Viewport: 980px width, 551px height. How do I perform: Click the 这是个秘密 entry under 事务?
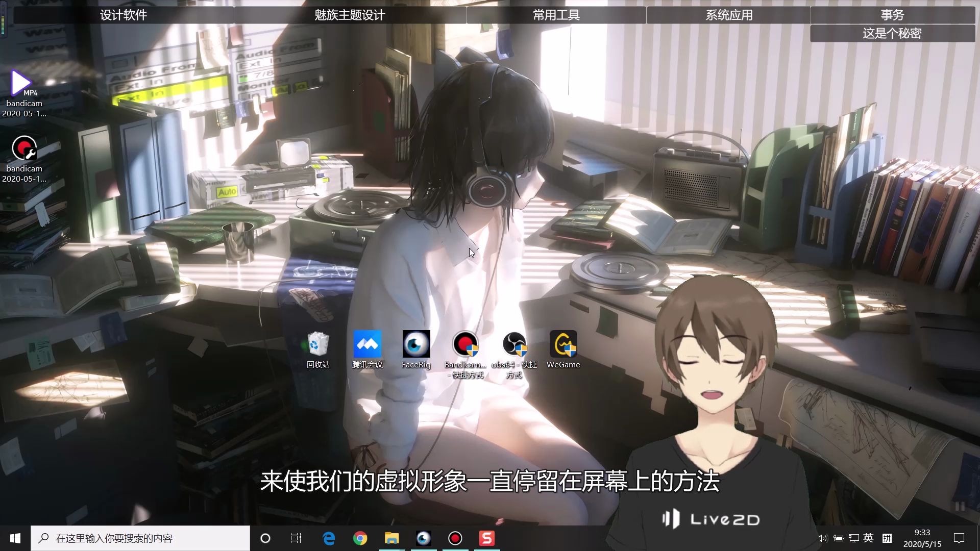click(892, 34)
